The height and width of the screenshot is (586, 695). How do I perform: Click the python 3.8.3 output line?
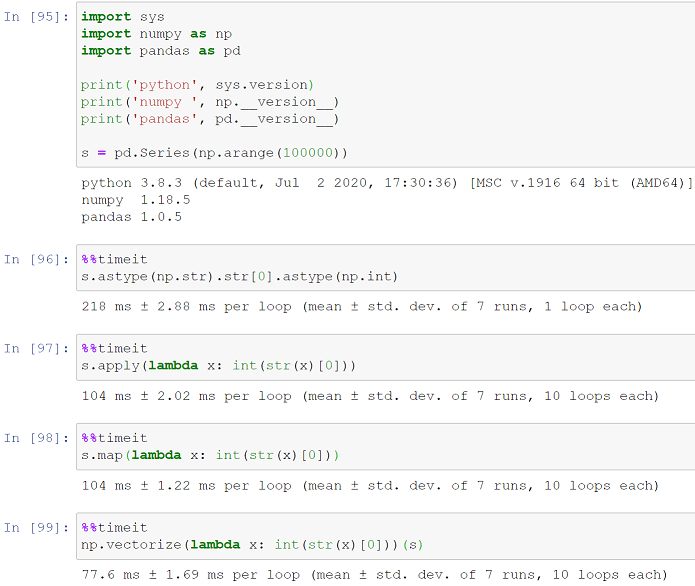(387, 183)
